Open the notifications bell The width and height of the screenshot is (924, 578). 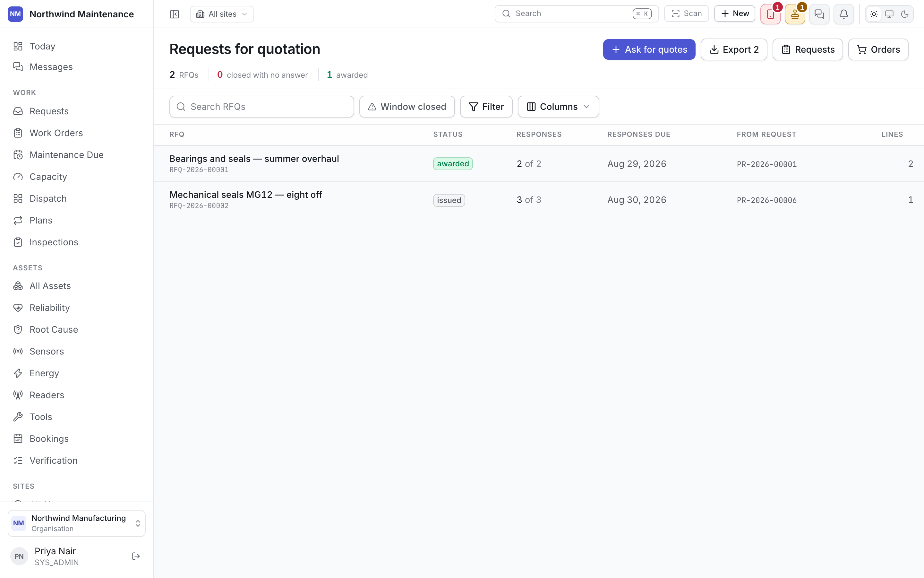point(844,14)
